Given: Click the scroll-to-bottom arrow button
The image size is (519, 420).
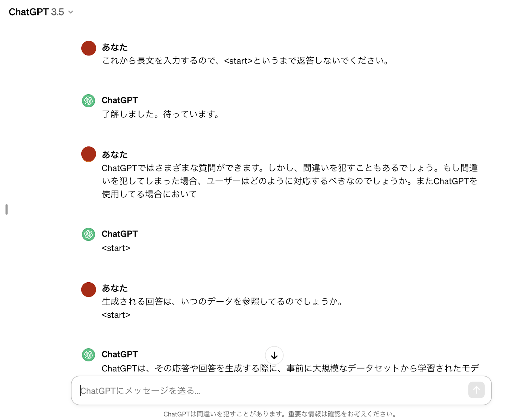Looking at the screenshot, I should 274,355.
